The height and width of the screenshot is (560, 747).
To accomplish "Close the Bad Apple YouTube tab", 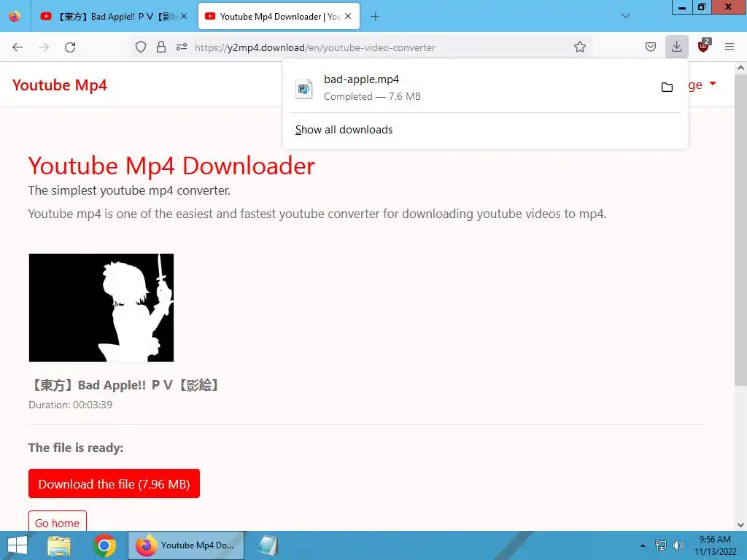I will (x=183, y=16).
